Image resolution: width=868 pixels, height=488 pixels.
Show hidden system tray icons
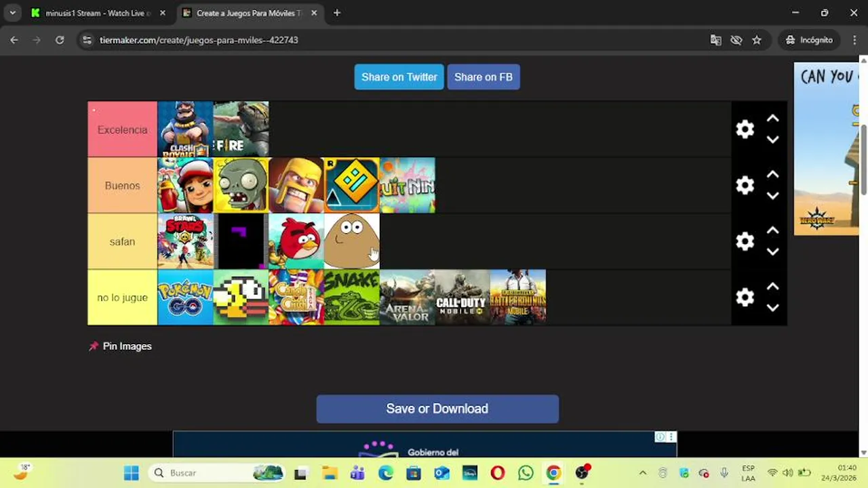tap(642, 473)
